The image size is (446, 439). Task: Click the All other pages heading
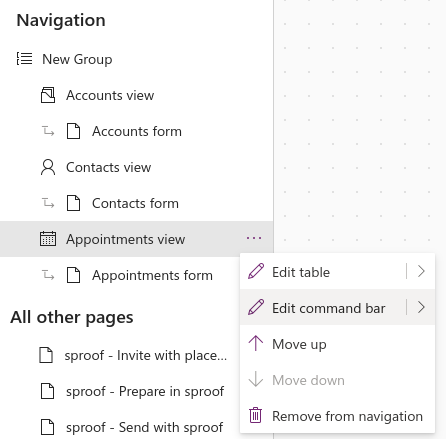72,317
